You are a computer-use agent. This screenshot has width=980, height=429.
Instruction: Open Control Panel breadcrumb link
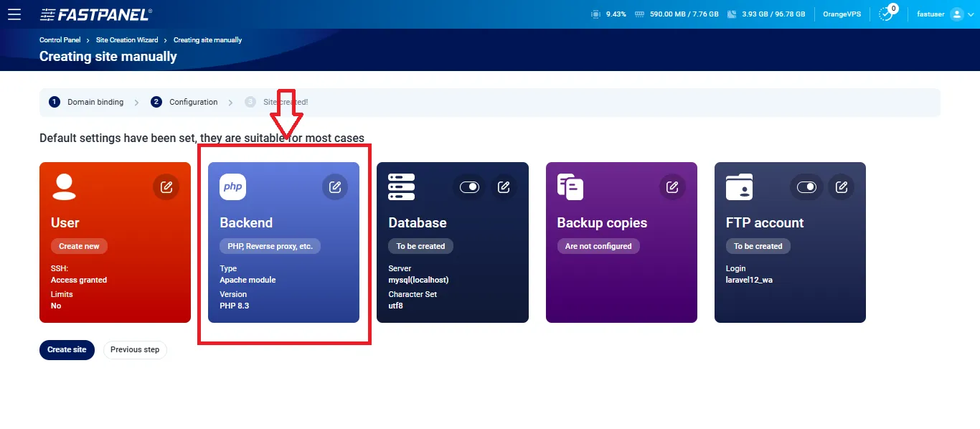pyautogui.click(x=60, y=40)
